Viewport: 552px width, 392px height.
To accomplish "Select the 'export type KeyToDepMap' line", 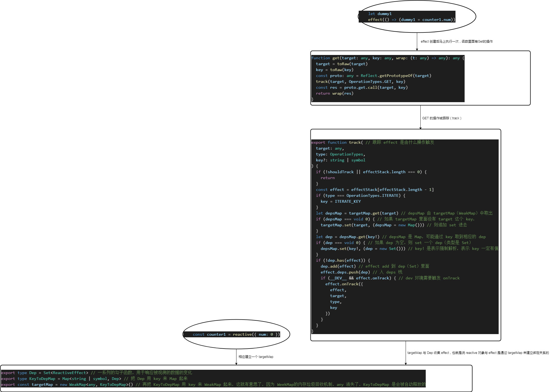I will (61, 379).
